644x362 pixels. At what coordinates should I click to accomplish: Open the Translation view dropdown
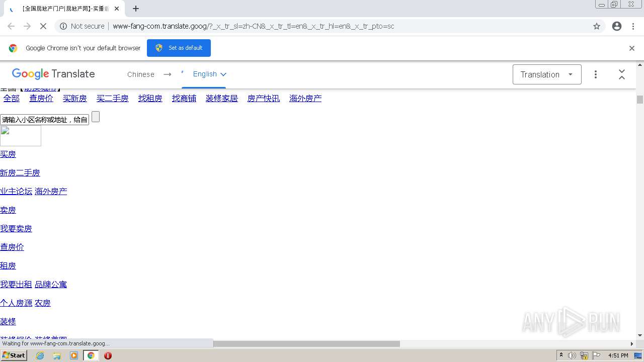point(547,74)
